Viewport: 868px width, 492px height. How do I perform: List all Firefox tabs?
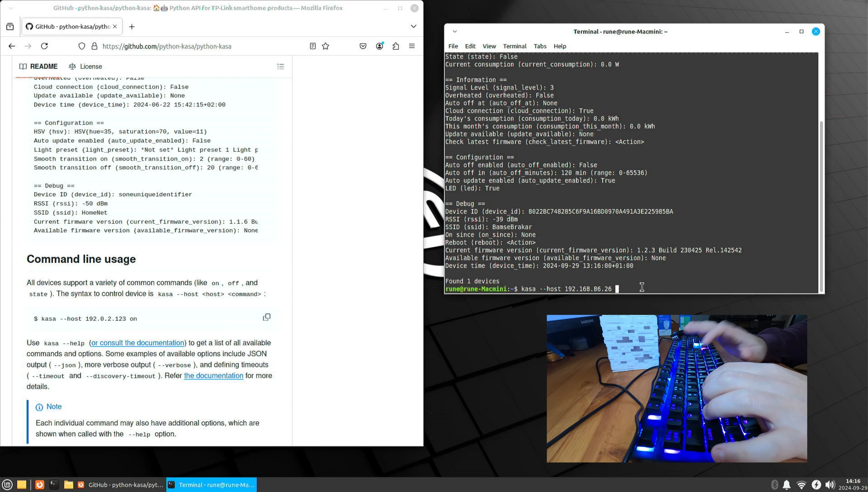tap(413, 26)
